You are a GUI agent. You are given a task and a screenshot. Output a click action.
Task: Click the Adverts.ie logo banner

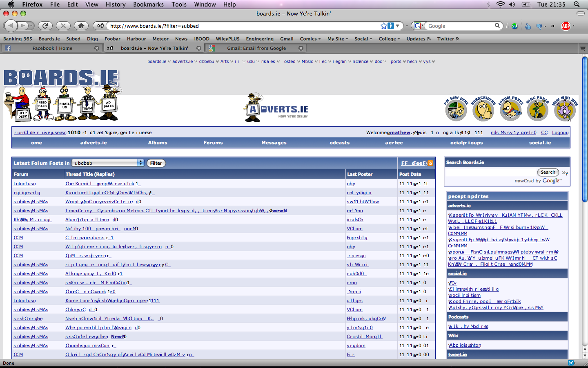point(277,108)
